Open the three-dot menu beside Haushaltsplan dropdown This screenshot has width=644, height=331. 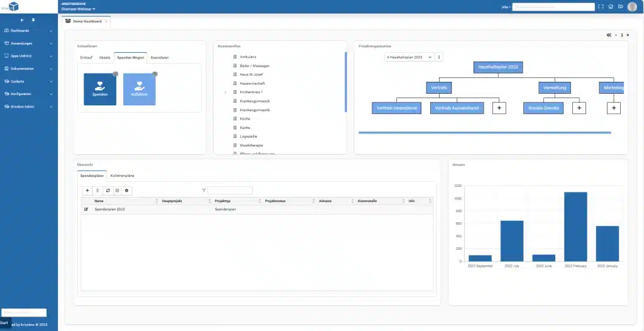438,57
